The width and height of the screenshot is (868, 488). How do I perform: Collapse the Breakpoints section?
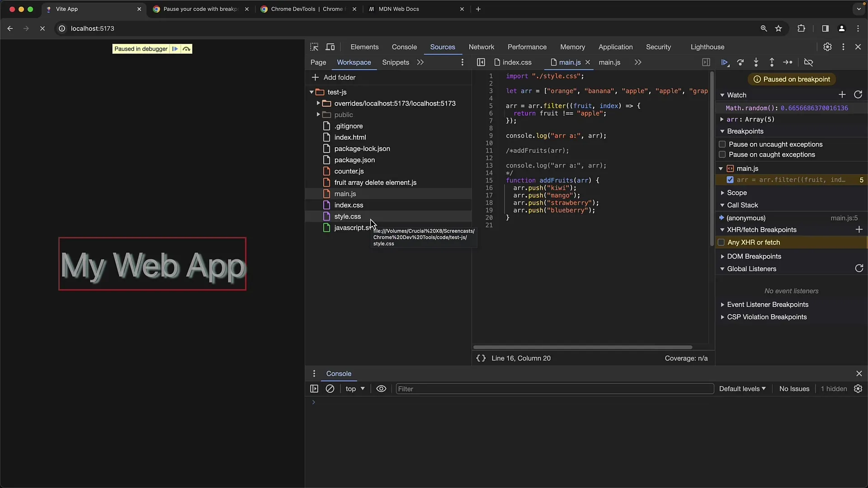click(722, 131)
